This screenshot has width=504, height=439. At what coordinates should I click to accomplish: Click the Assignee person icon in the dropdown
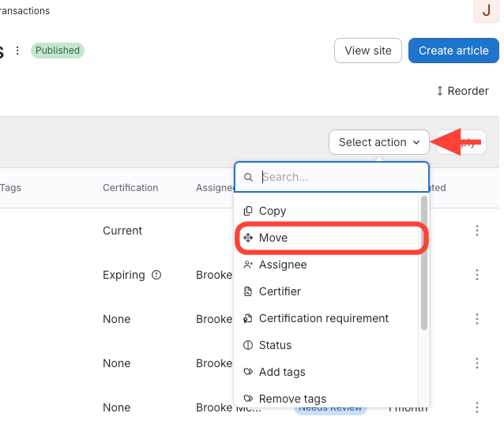[248, 265]
